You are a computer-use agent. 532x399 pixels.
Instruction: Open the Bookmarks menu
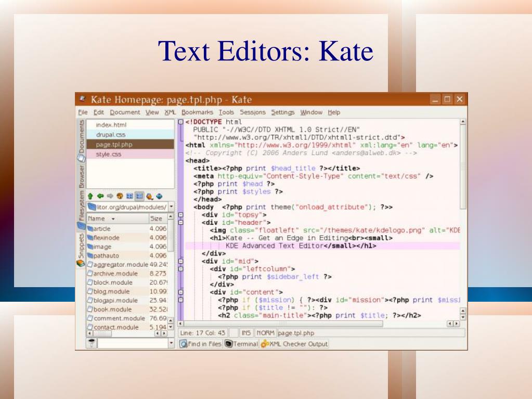click(197, 112)
